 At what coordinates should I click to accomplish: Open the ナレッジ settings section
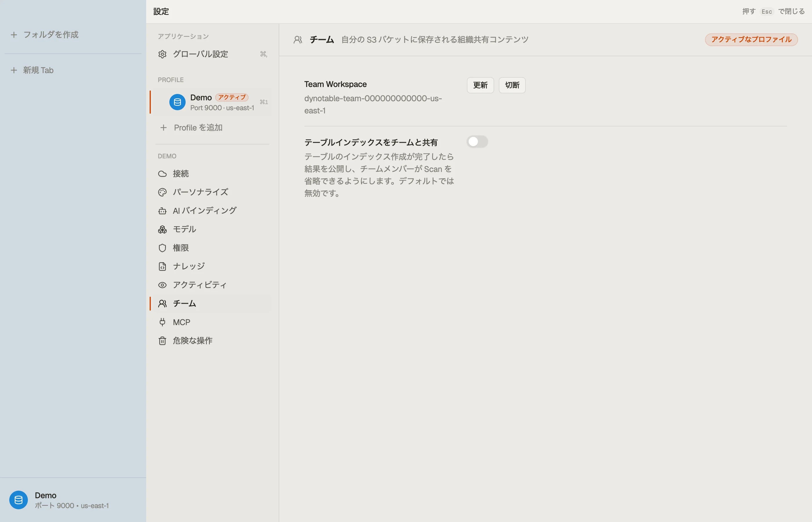(212, 267)
